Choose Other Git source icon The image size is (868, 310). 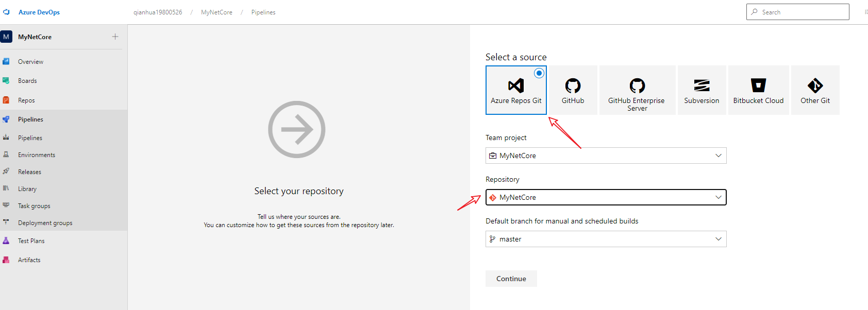pos(815,86)
